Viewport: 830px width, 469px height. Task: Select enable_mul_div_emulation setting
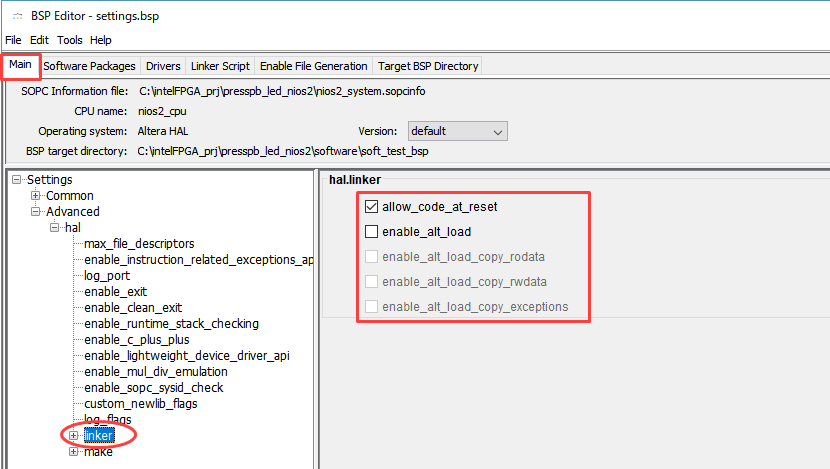(156, 372)
